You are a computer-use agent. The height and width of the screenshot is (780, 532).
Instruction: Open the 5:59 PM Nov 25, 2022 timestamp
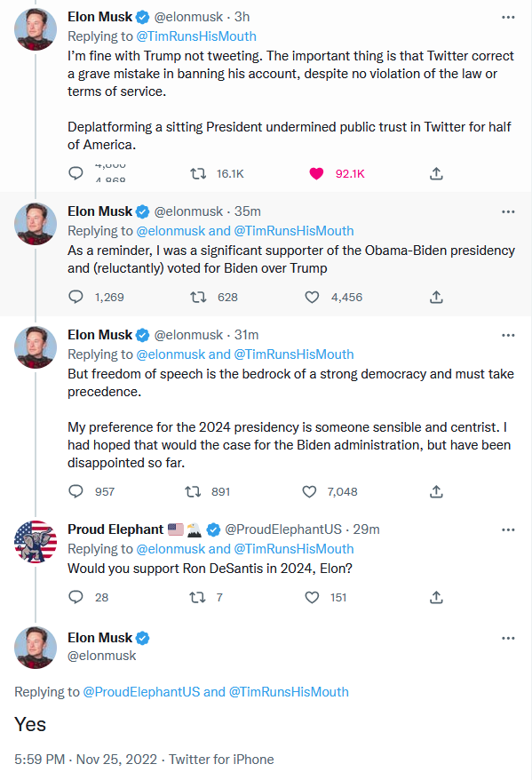click(85, 759)
